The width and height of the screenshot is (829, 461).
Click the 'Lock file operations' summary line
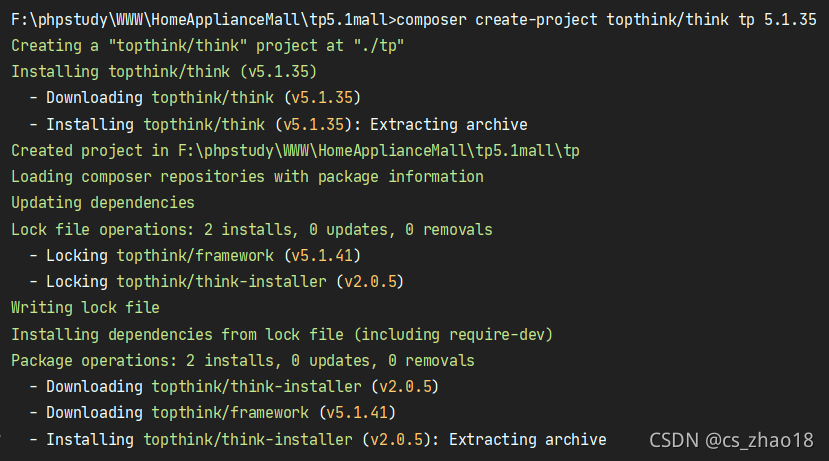coord(251,229)
